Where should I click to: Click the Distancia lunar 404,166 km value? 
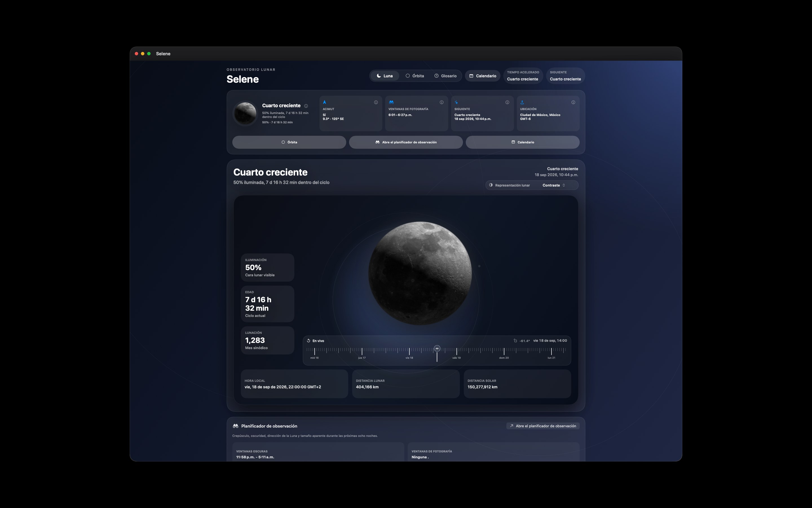(x=367, y=387)
